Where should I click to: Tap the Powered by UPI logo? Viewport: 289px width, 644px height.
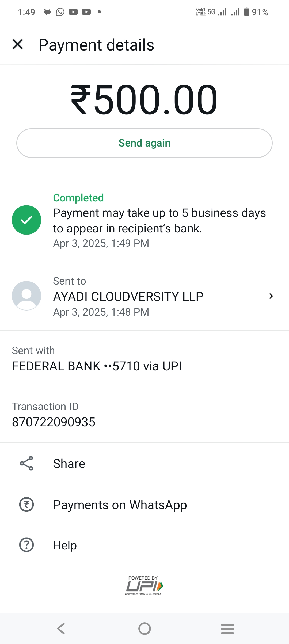(x=144, y=585)
